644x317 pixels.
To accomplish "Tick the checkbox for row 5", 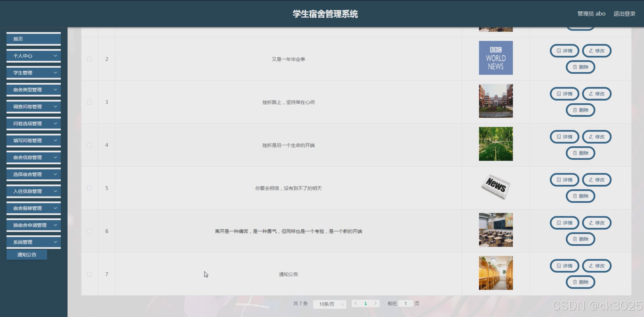I will (89, 188).
